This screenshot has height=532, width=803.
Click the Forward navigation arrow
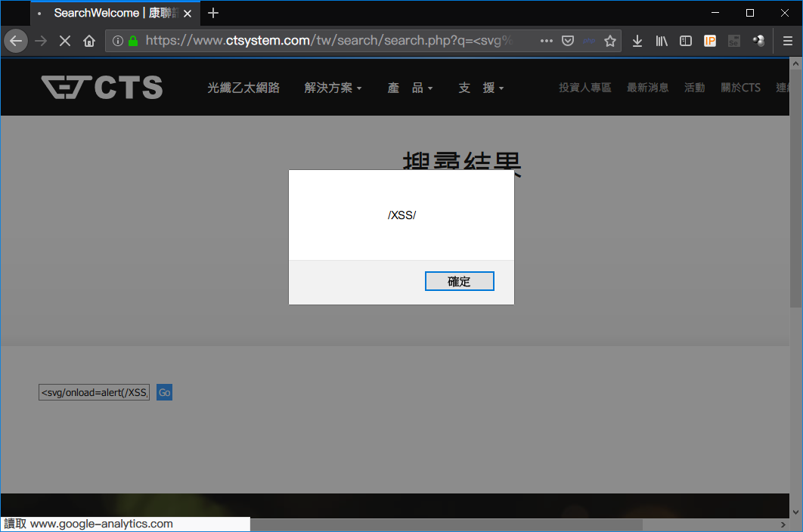[x=41, y=41]
